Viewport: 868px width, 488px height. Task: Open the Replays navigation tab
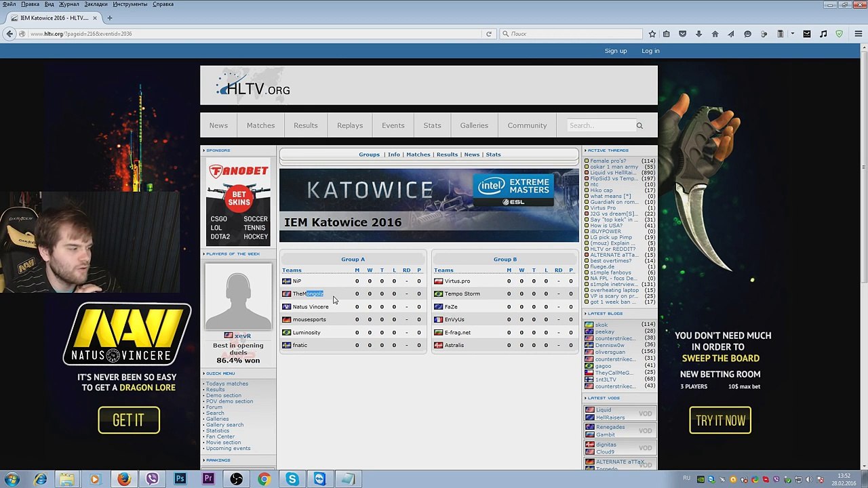click(350, 125)
